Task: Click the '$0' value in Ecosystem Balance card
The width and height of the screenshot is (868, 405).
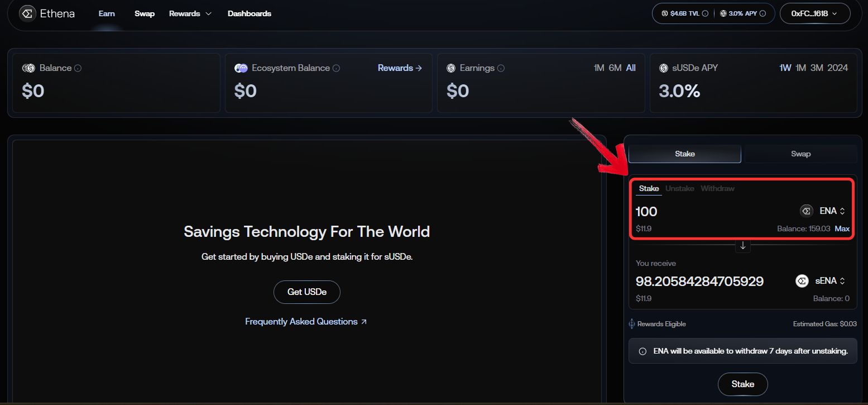Action: (x=246, y=91)
